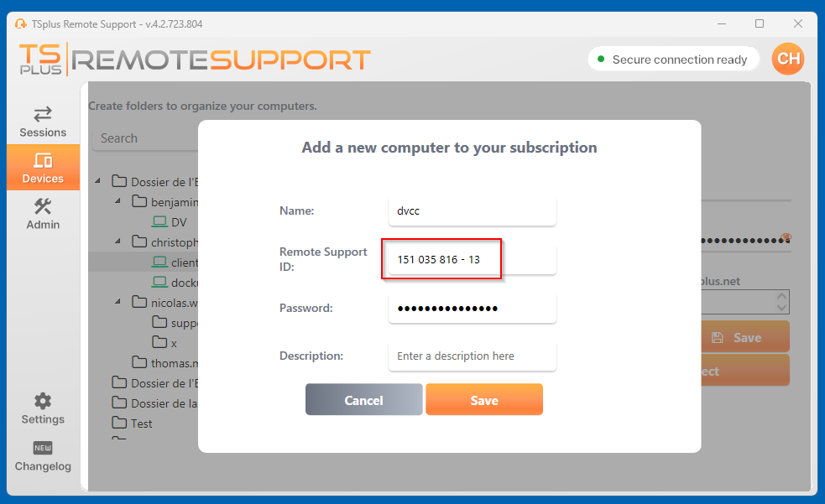Select the green monitor icon beside DV
This screenshot has height=504, width=825.
tap(161, 221)
